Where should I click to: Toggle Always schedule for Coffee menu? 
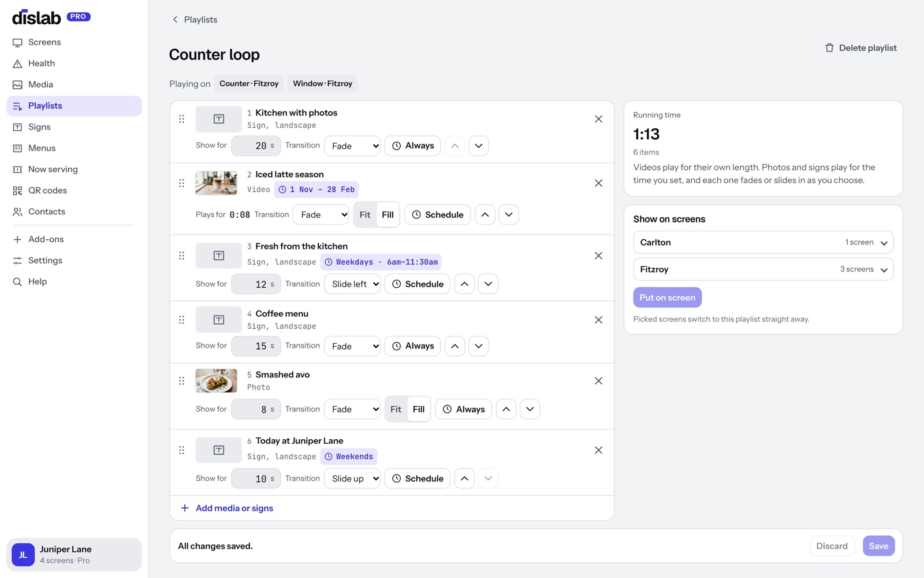413,346
